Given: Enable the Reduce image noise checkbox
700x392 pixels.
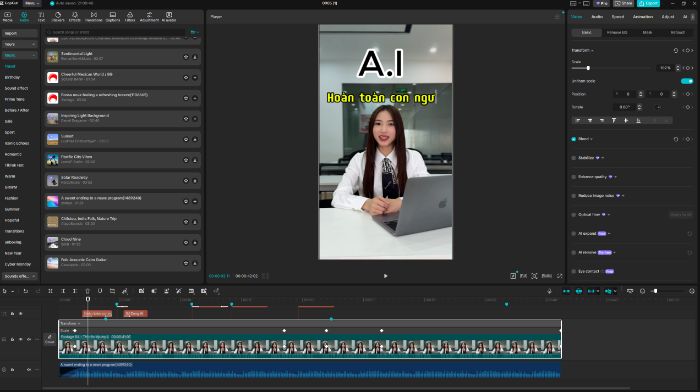Looking at the screenshot, I should (x=574, y=196).
